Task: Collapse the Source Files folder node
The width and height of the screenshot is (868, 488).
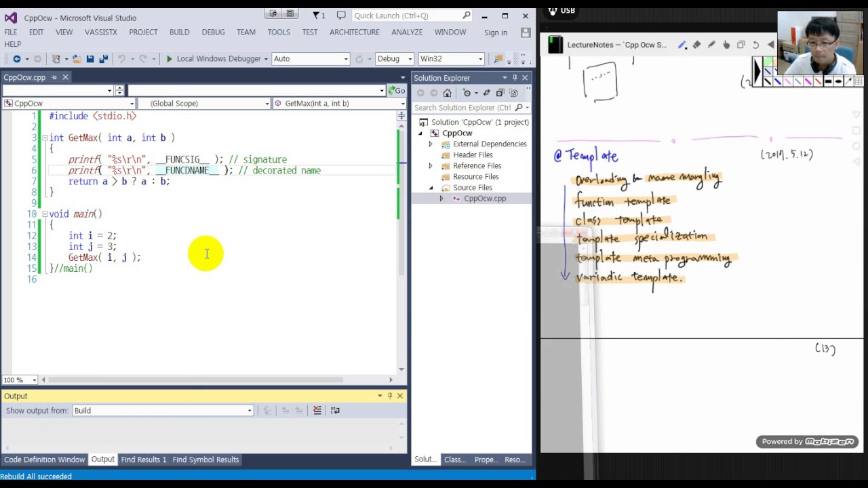Action: click(x=430, y=188)
